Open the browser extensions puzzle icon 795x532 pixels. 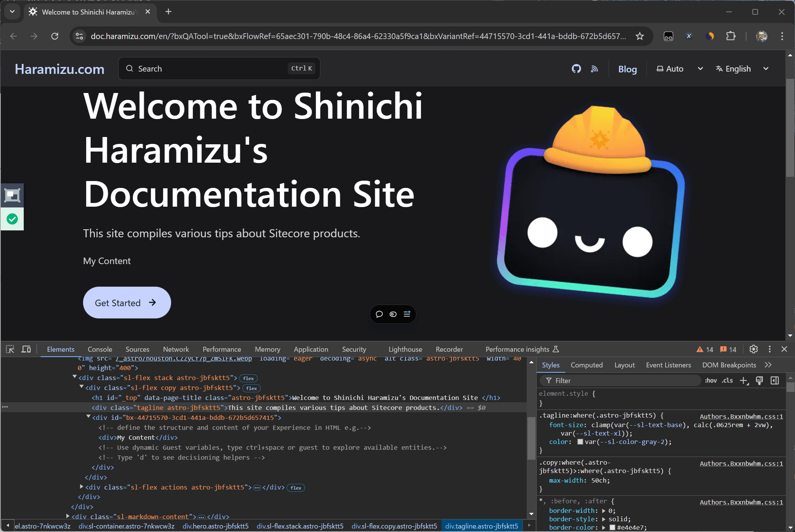tap(731, 36)
